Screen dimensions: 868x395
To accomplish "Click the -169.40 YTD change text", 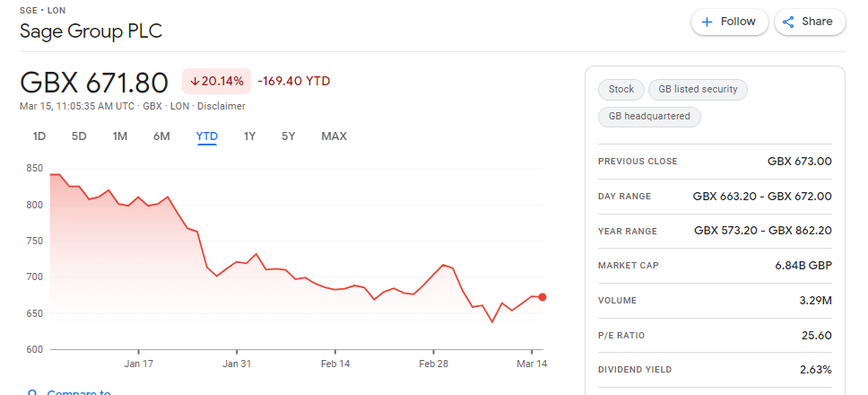I will tap(294, 82).
